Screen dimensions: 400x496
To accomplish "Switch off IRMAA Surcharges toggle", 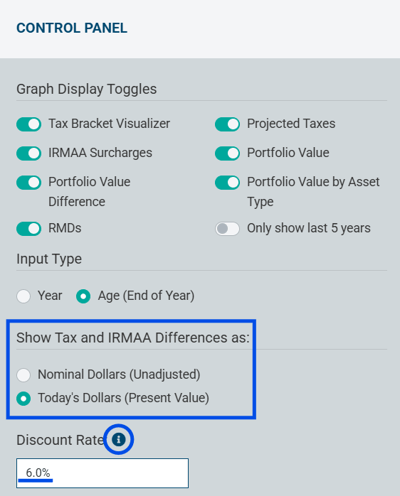I will 29,153.
